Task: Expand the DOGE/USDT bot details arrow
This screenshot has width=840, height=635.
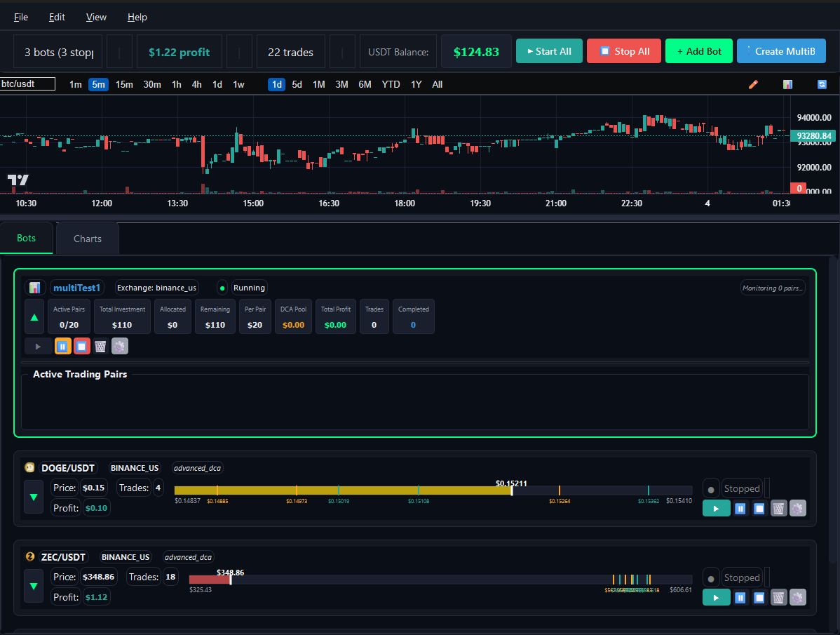Action: [x=33, y=497]
